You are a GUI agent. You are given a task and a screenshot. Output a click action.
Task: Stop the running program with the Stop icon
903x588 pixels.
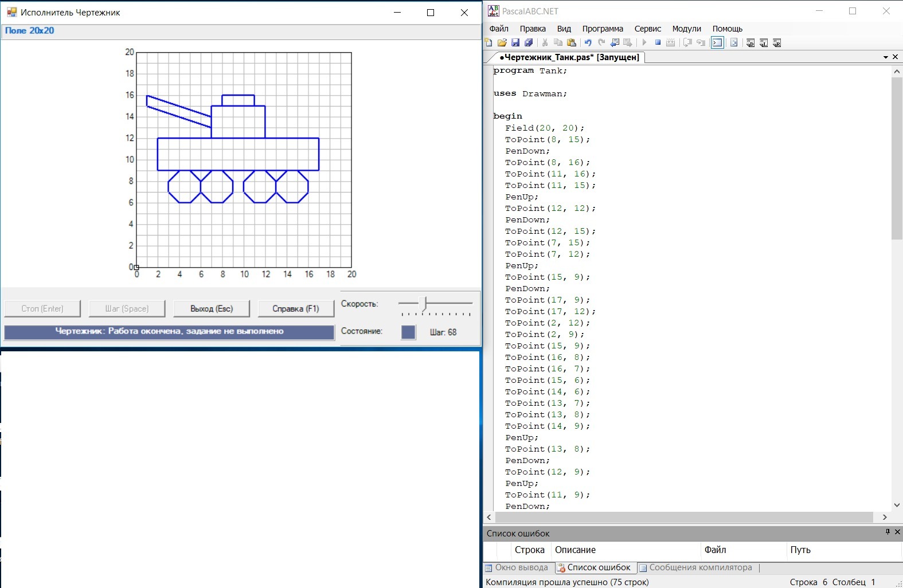click(658, 42)
